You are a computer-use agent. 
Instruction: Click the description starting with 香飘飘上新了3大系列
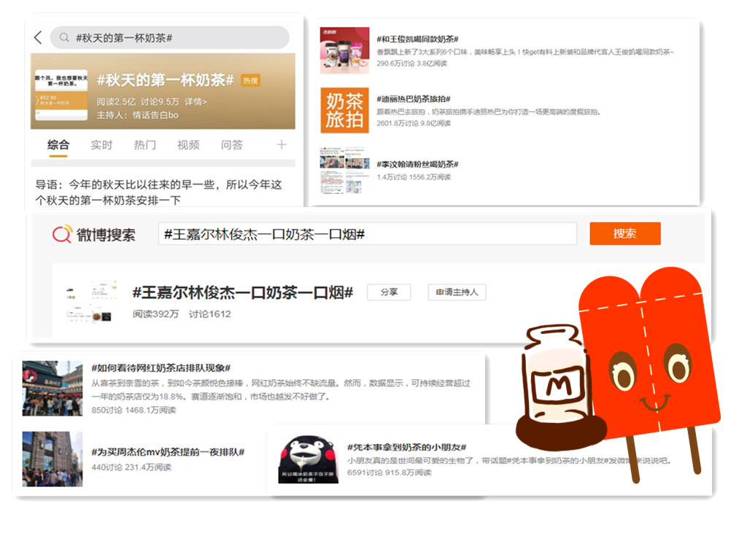525,52
